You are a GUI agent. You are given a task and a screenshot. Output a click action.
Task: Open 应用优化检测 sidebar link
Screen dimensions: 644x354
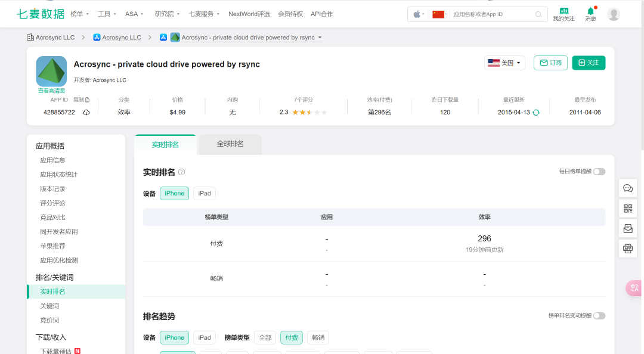pos(58,260)
